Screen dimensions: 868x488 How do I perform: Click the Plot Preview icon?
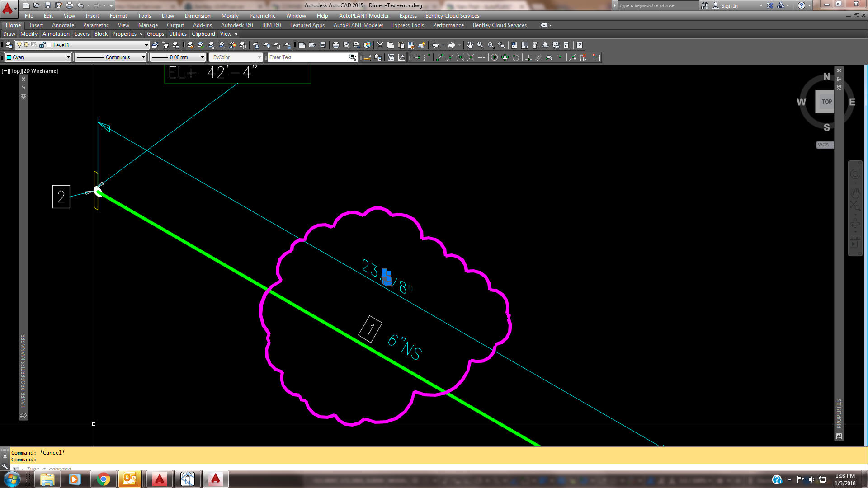346,45
